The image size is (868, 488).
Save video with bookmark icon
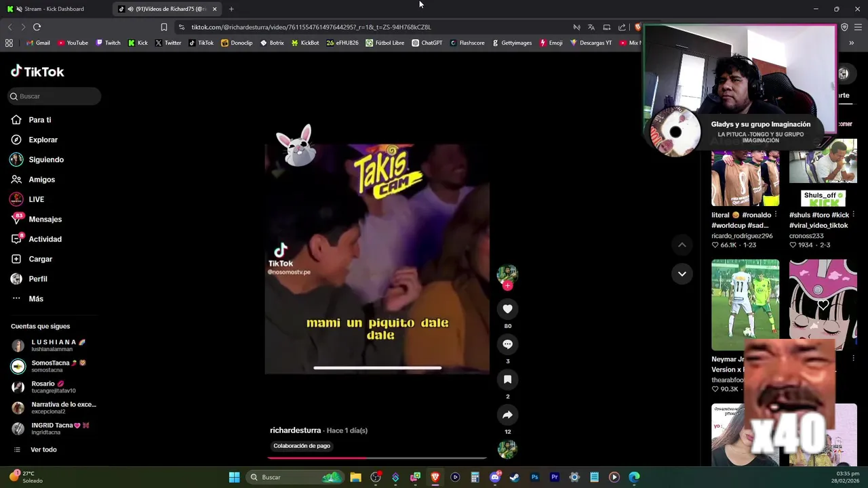point(507,380)
